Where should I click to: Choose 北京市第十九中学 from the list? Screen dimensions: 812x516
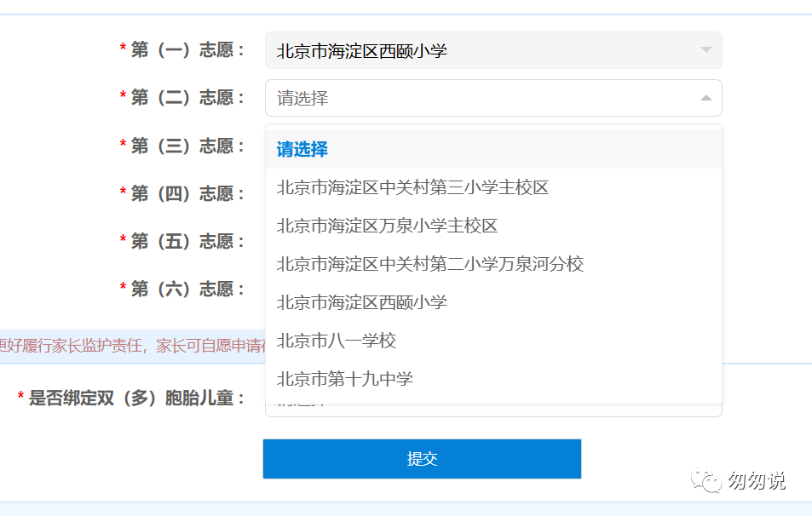pos(493,379)
